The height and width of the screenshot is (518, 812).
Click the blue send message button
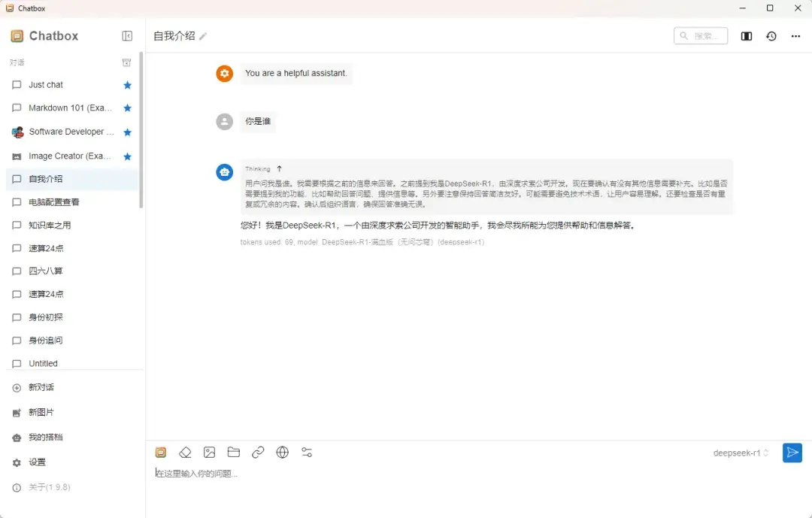(792, 453)
